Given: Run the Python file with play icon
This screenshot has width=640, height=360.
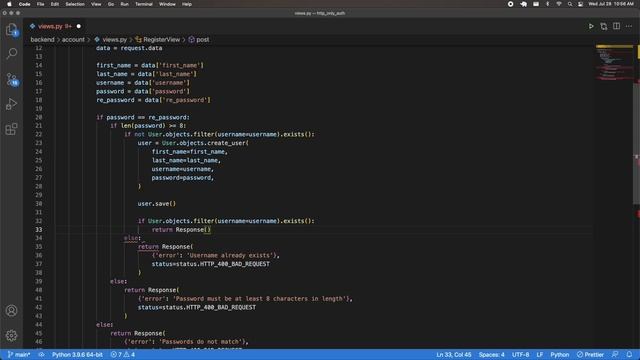Looking at the screenshot, I should (x=591, y=26).
